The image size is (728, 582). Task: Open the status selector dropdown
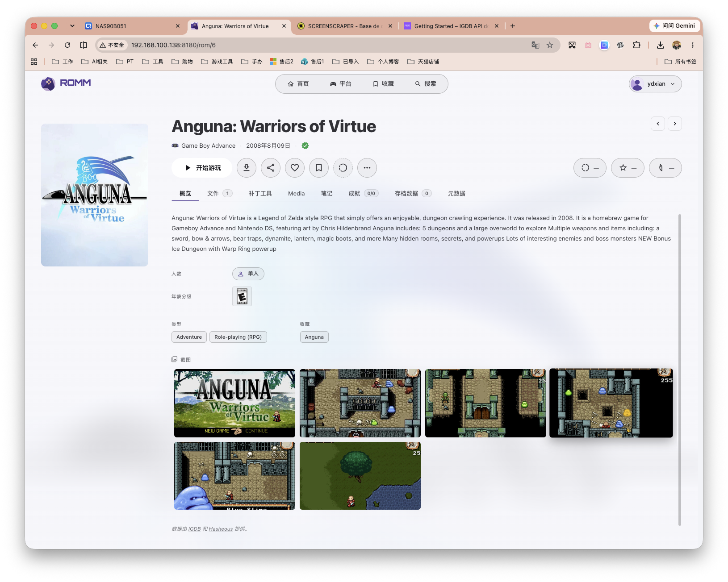pyautogui.click(x=590, y=168)
